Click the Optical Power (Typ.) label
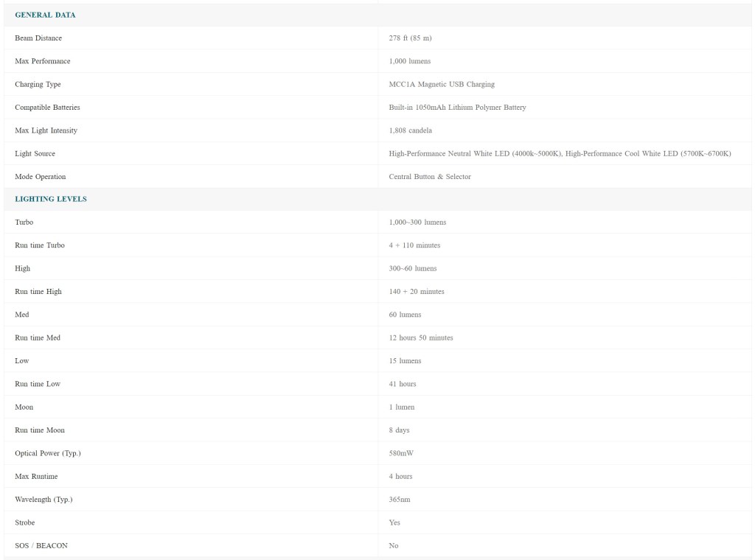 pos(48,453)
